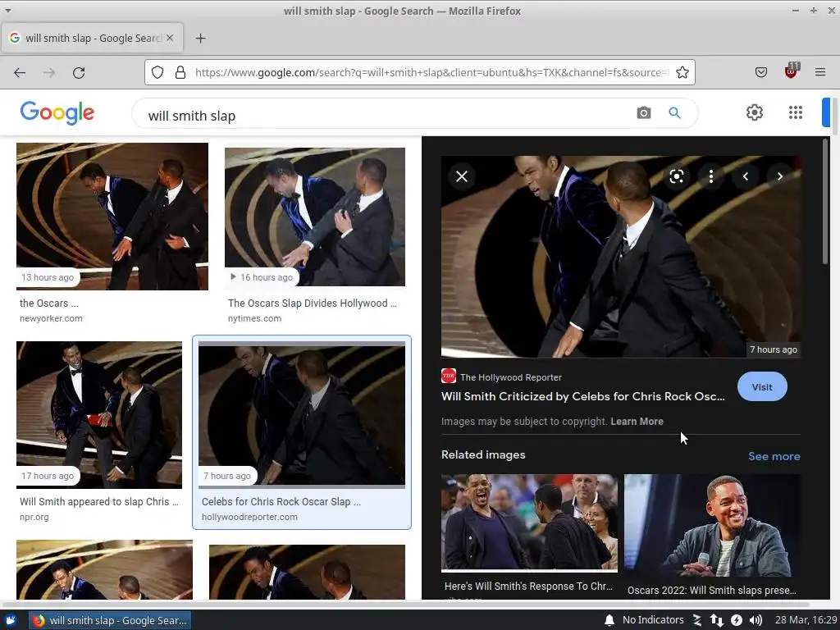The image size is (840, 630).
Task: Click 'The Oscars Slap Divides Hollywood' caption
Action: pos(313,304)
